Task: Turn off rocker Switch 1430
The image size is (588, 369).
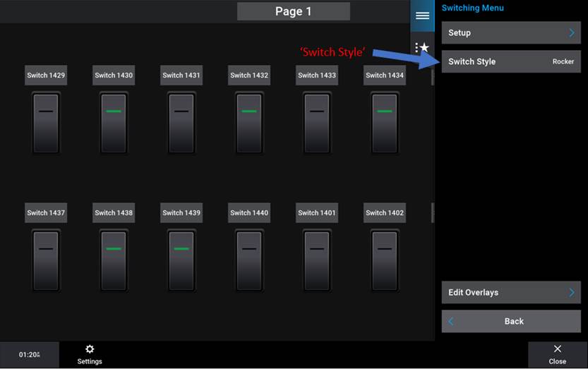Action: pyautogui.click(x=114, y=123)
